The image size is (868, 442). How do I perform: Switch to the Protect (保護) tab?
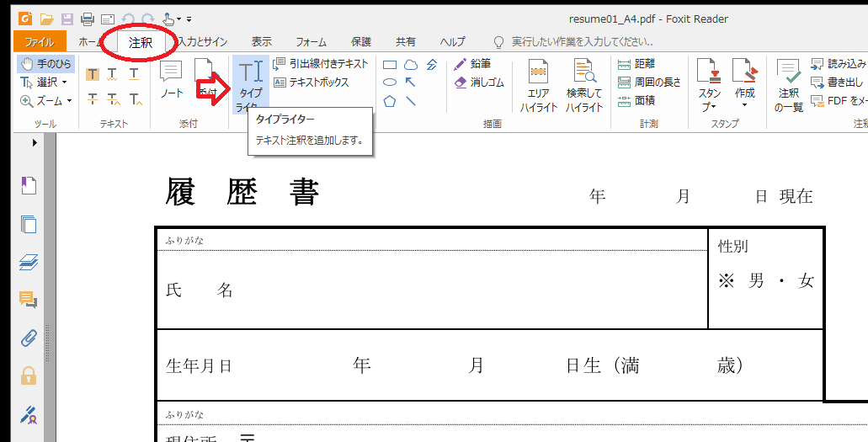pyautogui.click(x=361, y=41)
